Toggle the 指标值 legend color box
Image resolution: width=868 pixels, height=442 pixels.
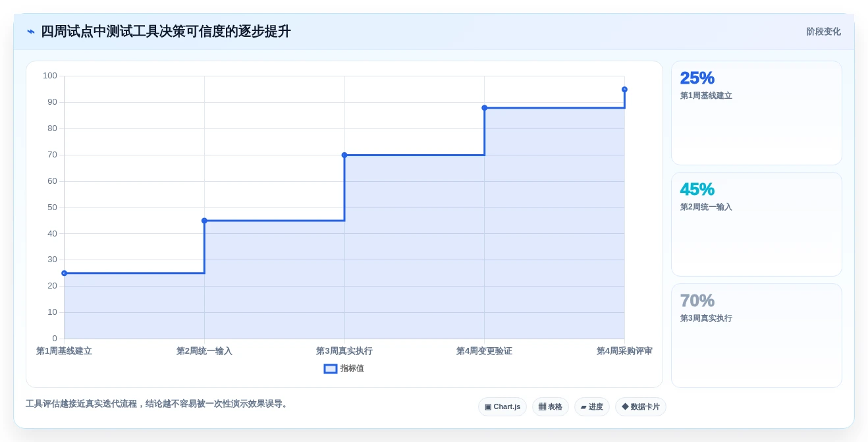click(x=331, y=369)
